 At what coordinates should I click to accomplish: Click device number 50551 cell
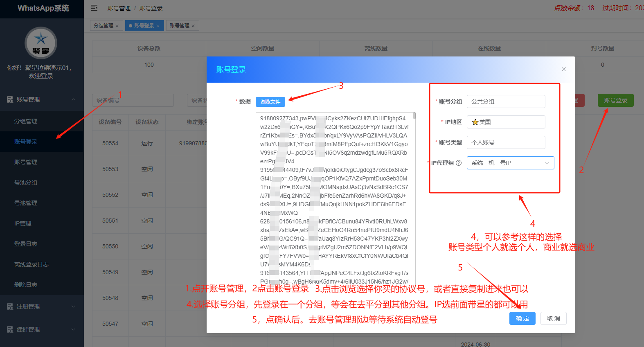click(x=110, y=221)
